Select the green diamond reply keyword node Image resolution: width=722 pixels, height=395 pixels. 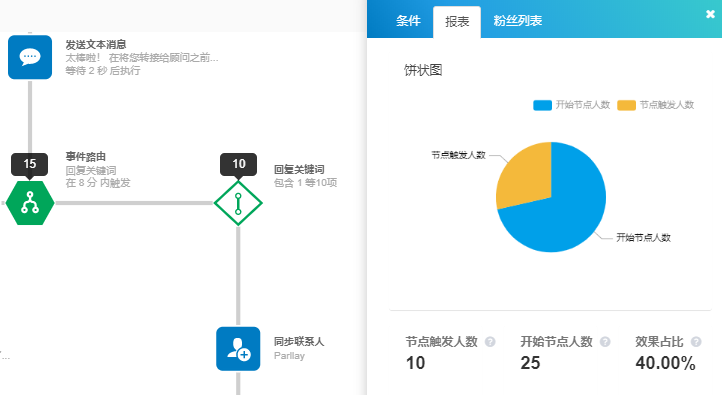coord(238,203)
